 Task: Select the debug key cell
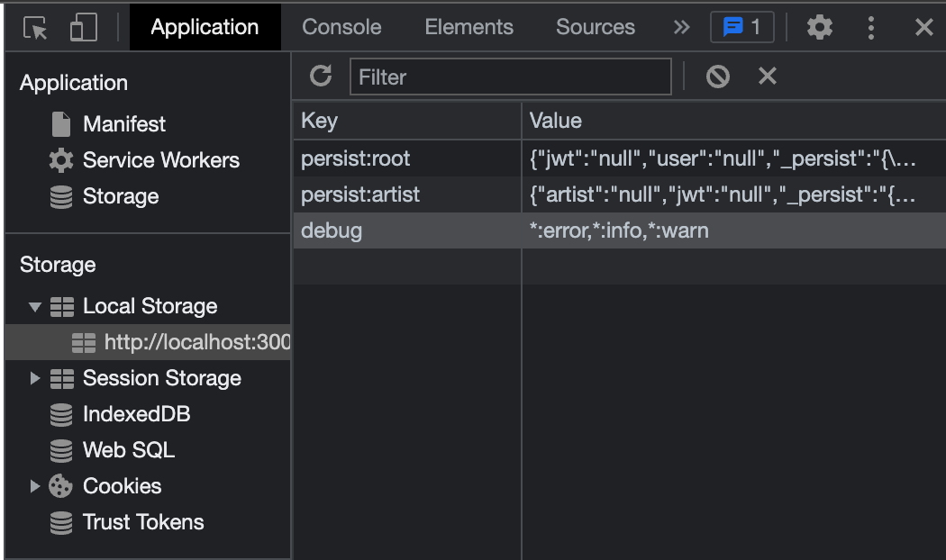(407, 230)
